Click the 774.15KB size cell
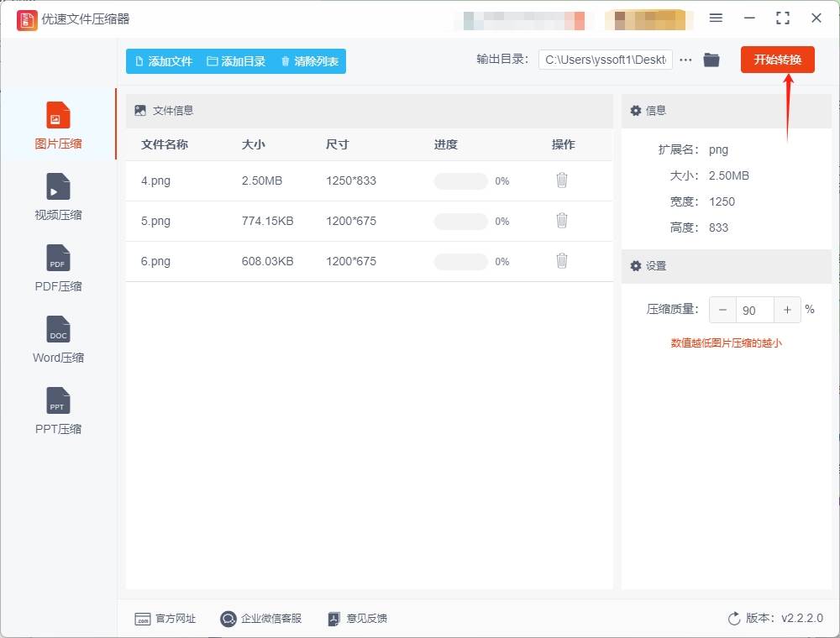This screenshot has width=840, height=638. coord(267,221)
